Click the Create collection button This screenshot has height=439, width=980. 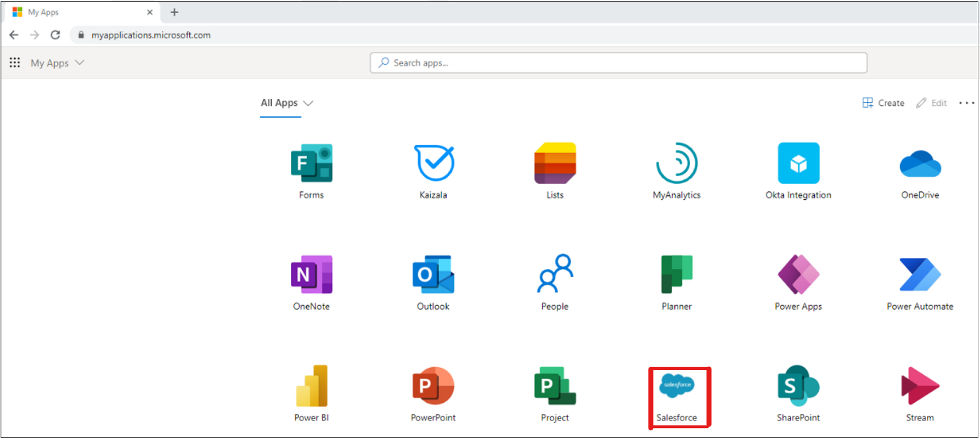pyautogui.click(x=883, y=103)
